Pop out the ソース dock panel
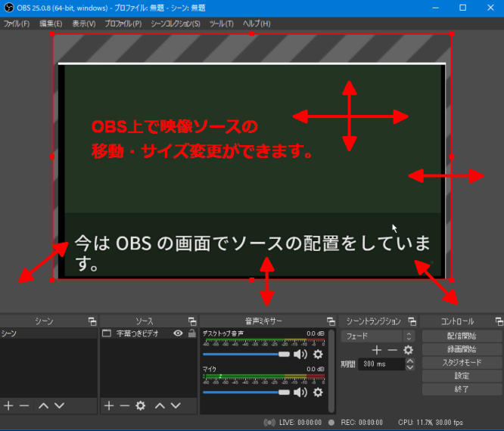 [x=192, y=321]
